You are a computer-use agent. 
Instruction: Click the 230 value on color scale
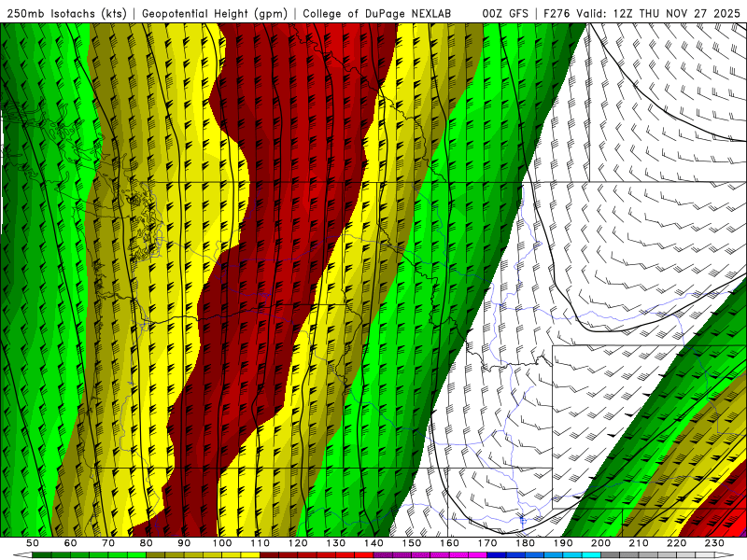[x=714, y=543]
